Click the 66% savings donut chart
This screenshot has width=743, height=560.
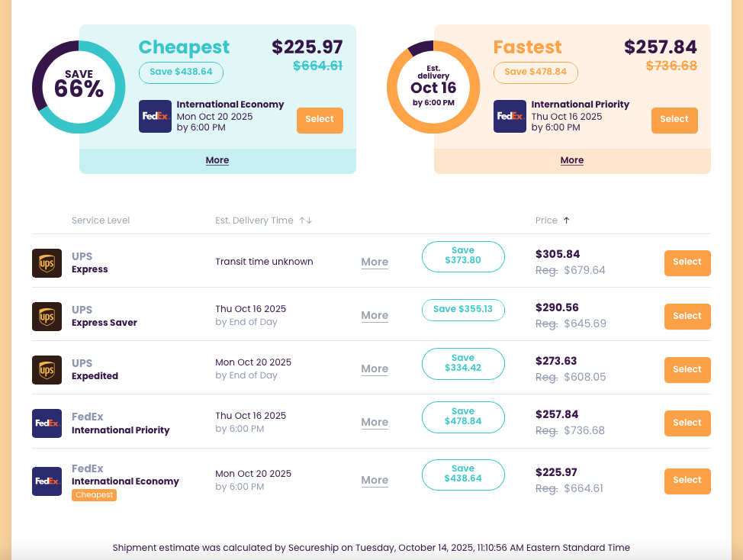[79, 86]
